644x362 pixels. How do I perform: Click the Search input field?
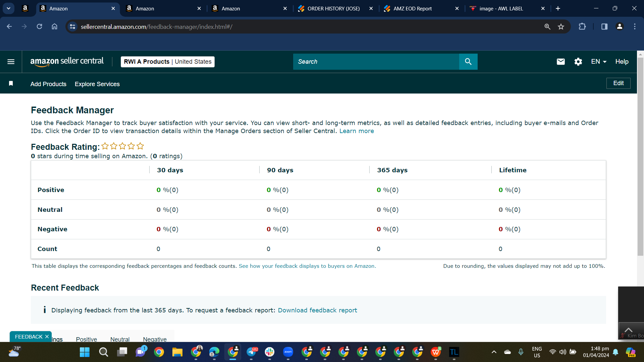(x=376, y=62)
